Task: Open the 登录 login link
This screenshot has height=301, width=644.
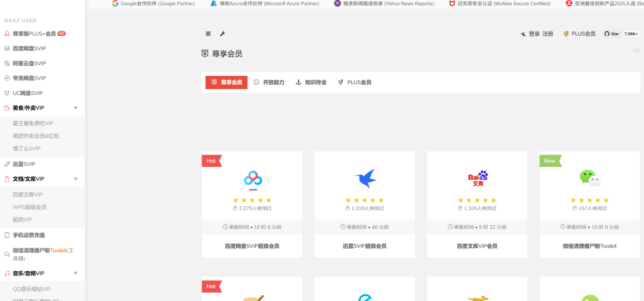Action: click(534, 33)
